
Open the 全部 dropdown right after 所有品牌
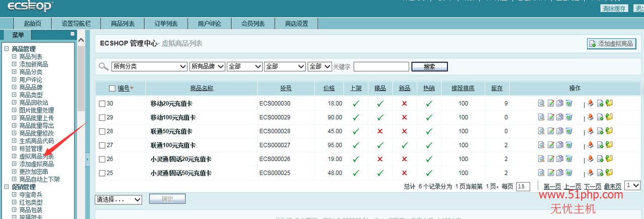pyautogui.click(x=245, y=67)
